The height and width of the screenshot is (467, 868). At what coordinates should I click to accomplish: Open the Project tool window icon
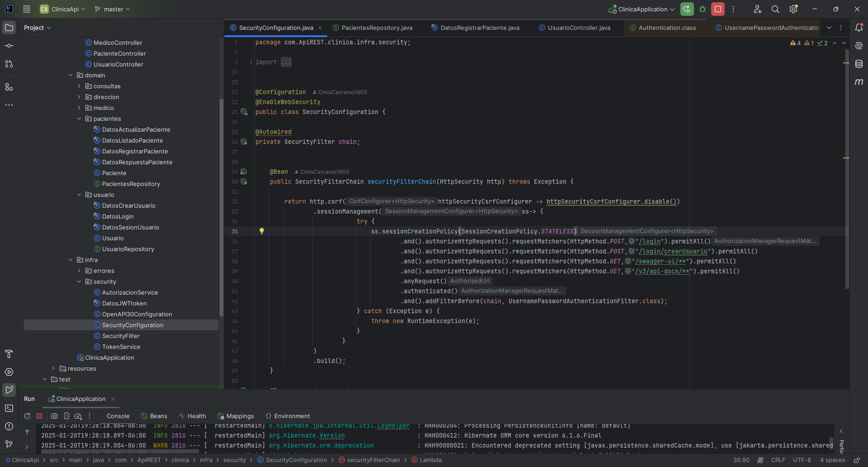9,28
